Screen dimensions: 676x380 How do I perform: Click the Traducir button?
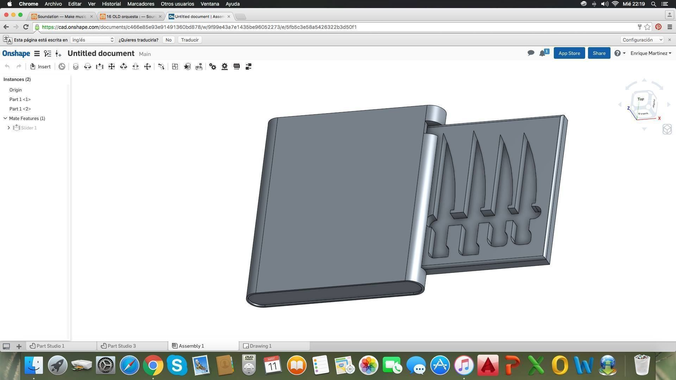pyautogui.click(x=190, y=40)
